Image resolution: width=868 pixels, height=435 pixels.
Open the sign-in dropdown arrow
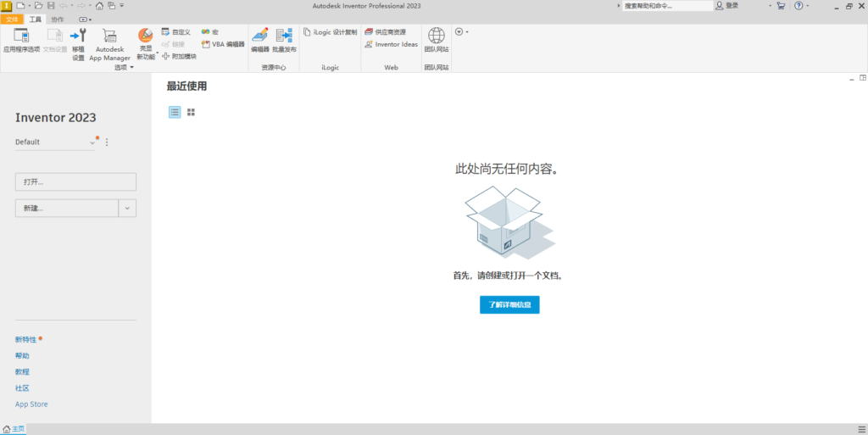(x=770, y=6)
